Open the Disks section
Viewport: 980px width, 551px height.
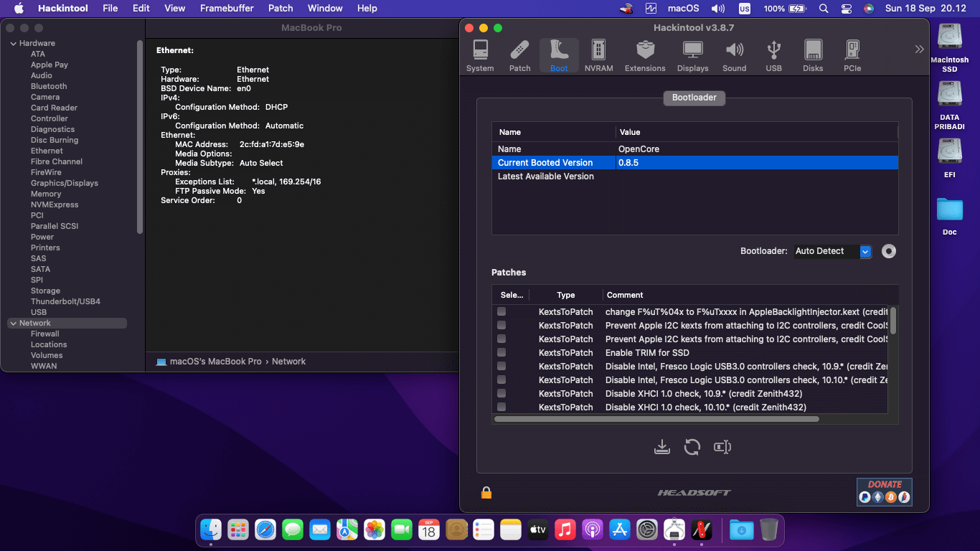pos(813,56)
